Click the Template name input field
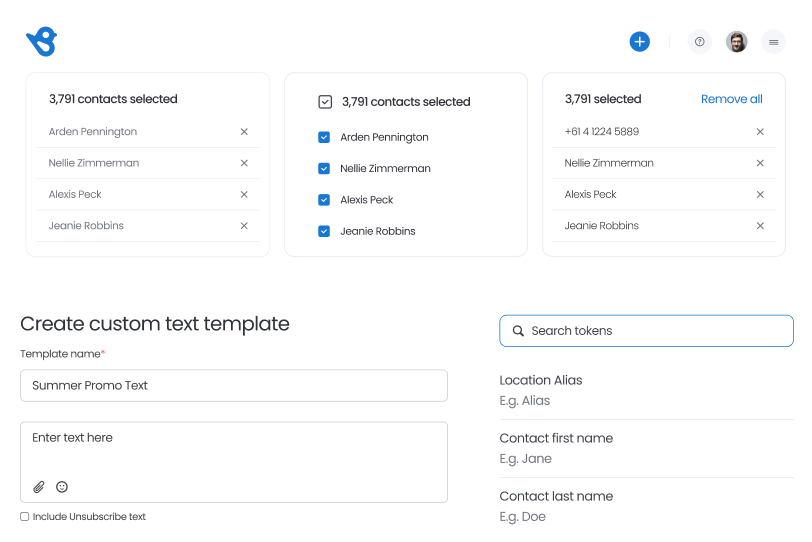Screen dimensions: 812x542 tap(234, 385)
